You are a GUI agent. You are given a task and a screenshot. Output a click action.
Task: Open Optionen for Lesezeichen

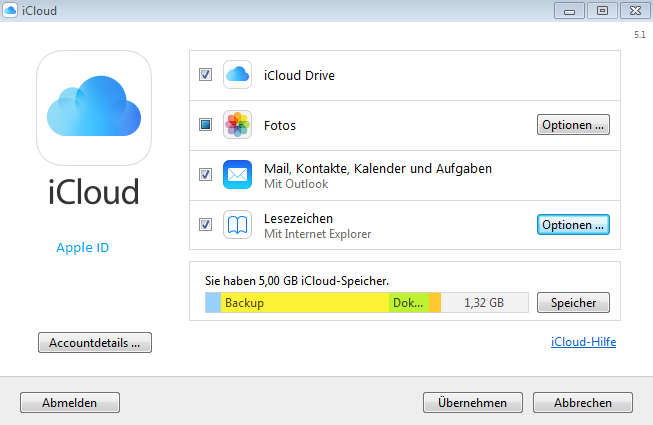click(x=573, y=224)
